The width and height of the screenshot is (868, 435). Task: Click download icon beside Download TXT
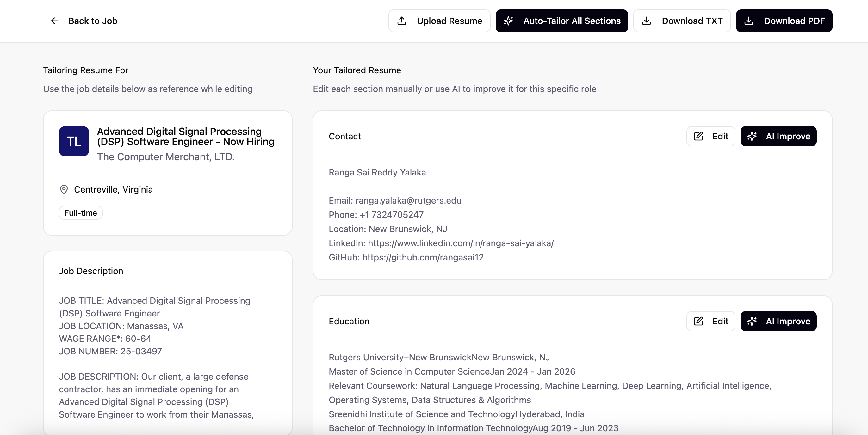coord(646,21)
